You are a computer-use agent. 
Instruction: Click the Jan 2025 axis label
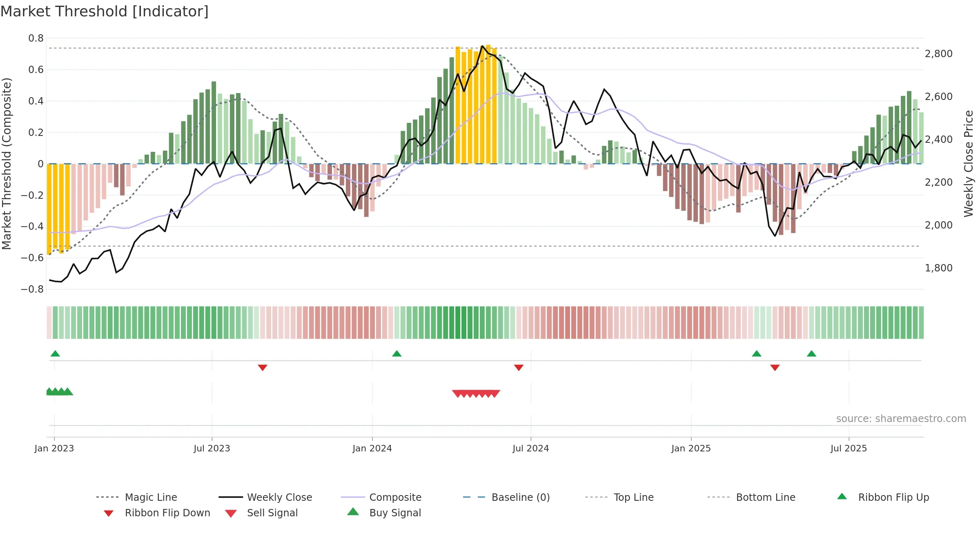tap(691, 448)
